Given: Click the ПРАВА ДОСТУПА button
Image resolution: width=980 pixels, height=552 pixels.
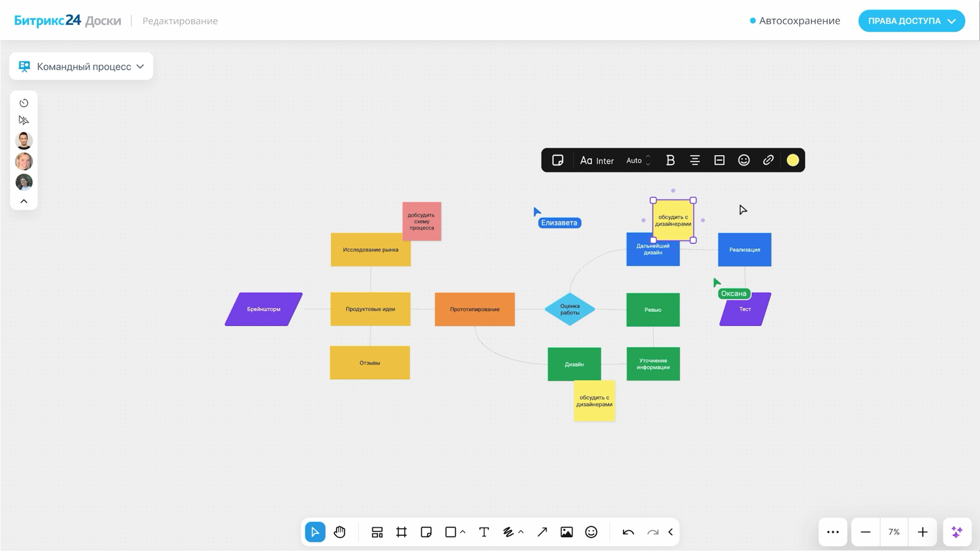Looking at the screenshot, I should pyautogui.click(x=911, y=21).
